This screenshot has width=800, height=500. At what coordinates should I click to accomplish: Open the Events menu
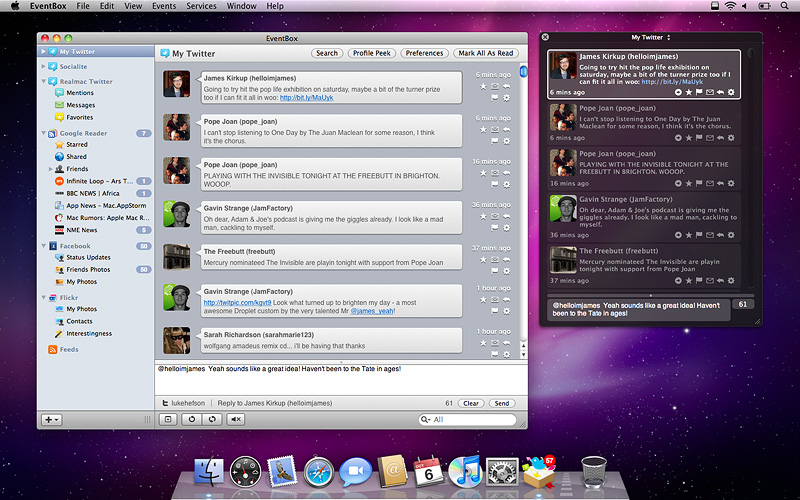(x=164, y=6)
